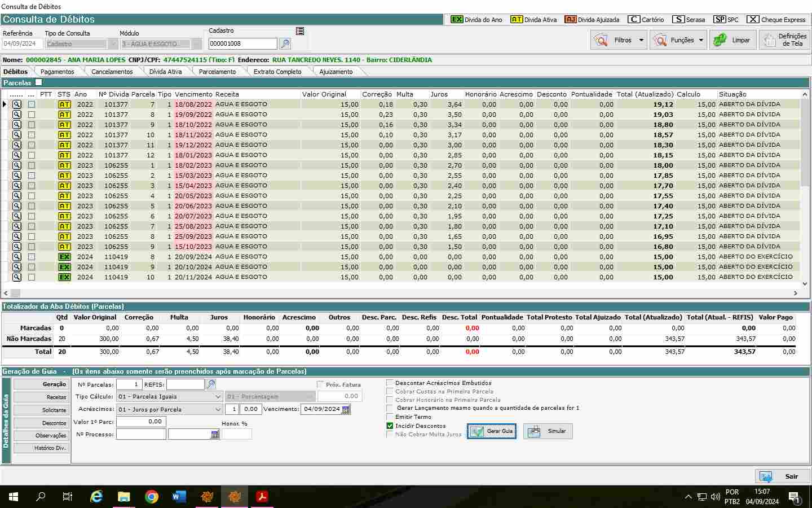The width and height of the screenshot is (812, 508).
Task: Enable the Emitir Termo checkbox
Action: click(x=390, y=417)
